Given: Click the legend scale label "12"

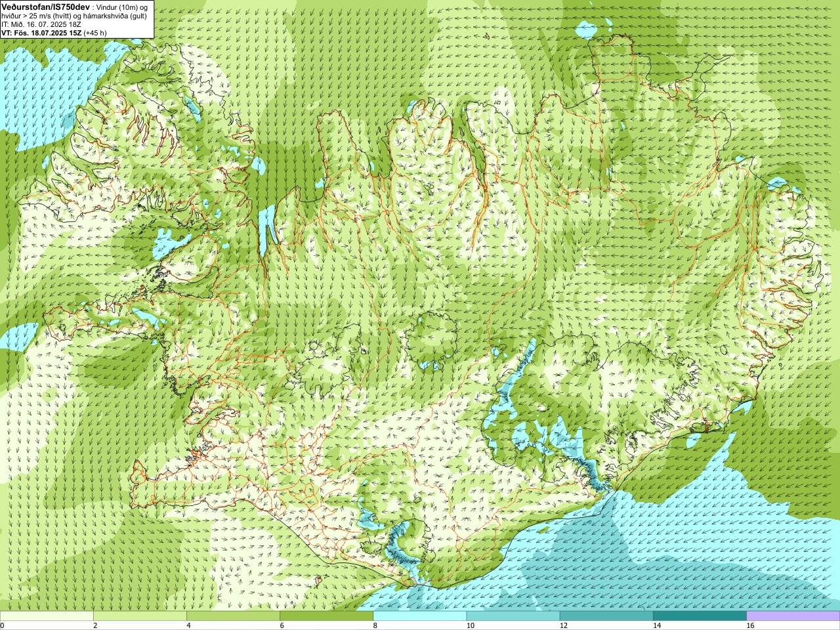Looking at the screenshot, I should coord(563,625).
